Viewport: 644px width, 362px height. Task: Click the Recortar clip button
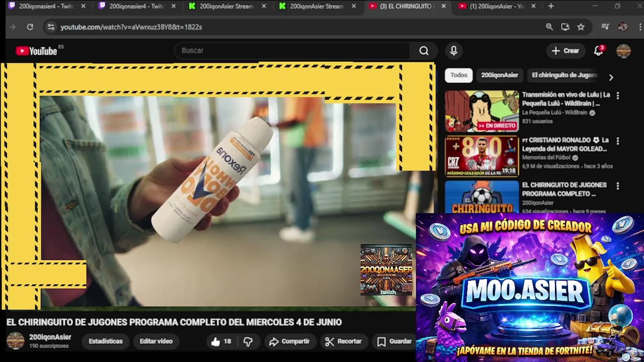[344, 341]
